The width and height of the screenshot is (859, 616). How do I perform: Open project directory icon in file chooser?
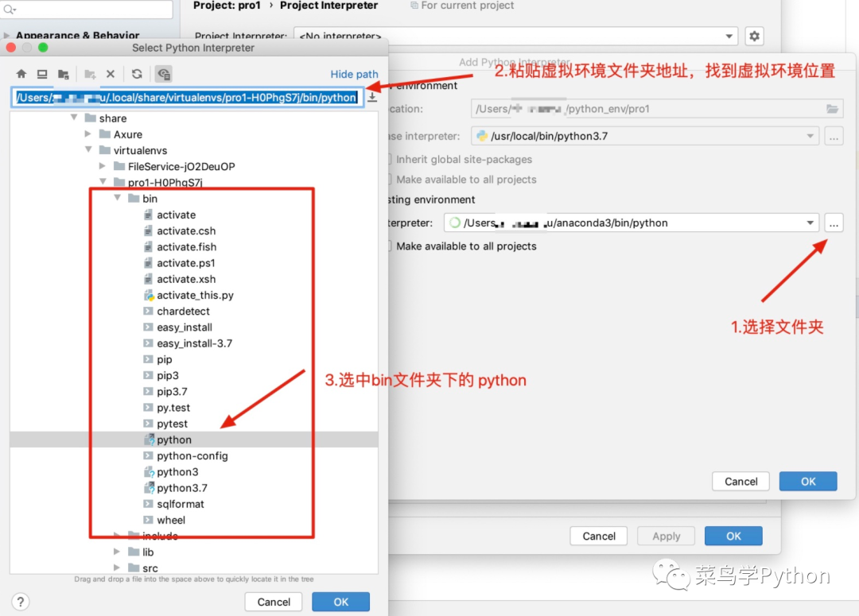click(x=64, y=74)
